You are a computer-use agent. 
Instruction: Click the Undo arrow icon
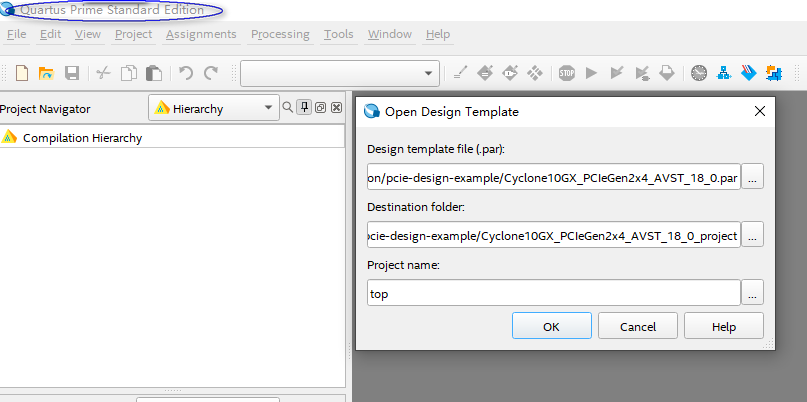[x=185, y=73]
